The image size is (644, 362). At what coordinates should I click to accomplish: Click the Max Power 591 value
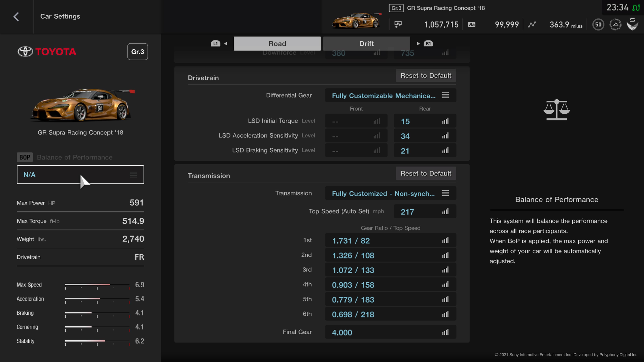tap(137, 202)
